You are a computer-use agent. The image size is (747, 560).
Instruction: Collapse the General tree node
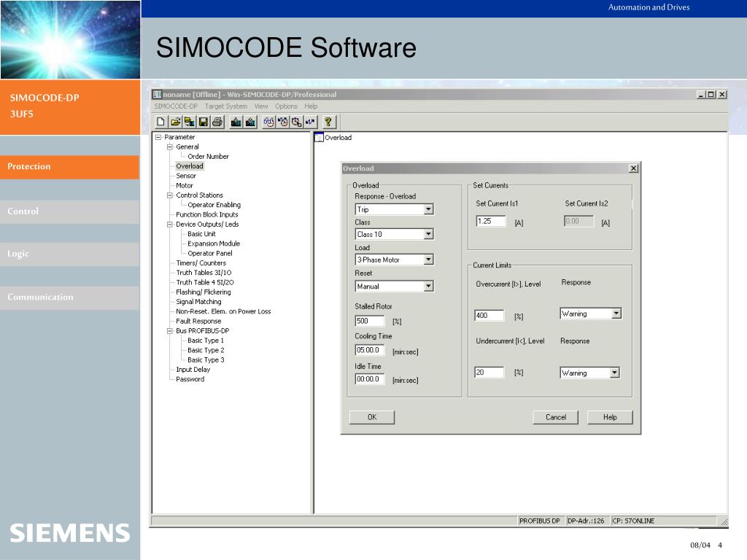pyautogui.click(x=170, y=147)
